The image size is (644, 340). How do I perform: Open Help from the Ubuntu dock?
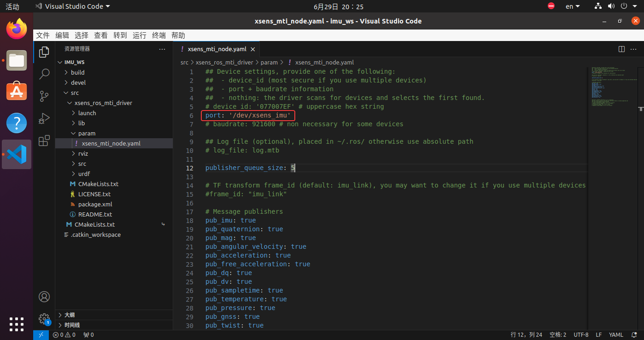17,123
